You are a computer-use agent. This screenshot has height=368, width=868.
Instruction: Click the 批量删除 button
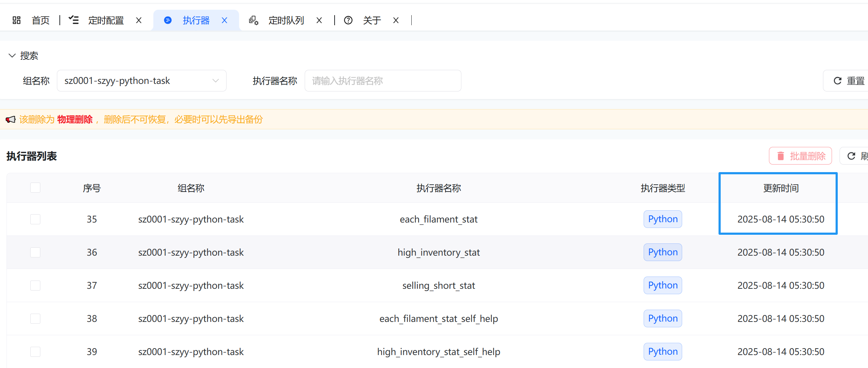click(800, 156)
